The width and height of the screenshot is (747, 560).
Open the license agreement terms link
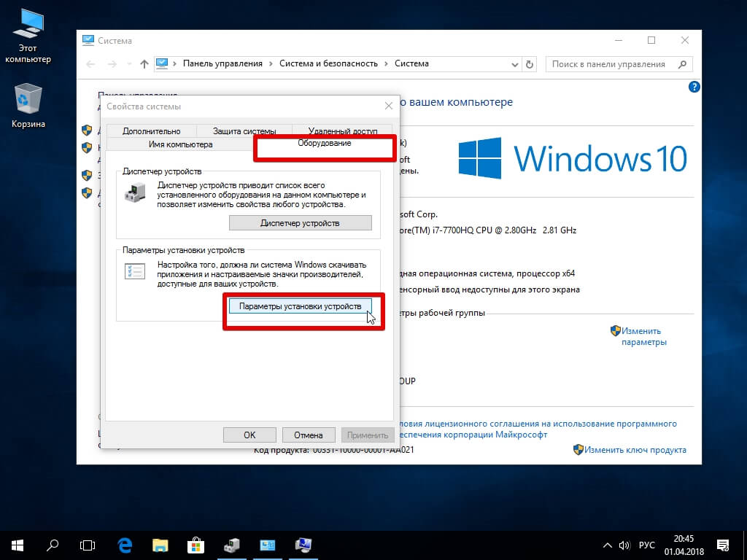coord(537,429)
